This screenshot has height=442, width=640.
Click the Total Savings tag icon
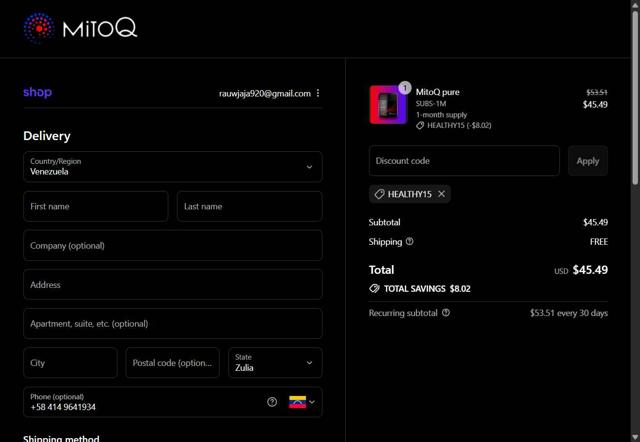[374, 289]
